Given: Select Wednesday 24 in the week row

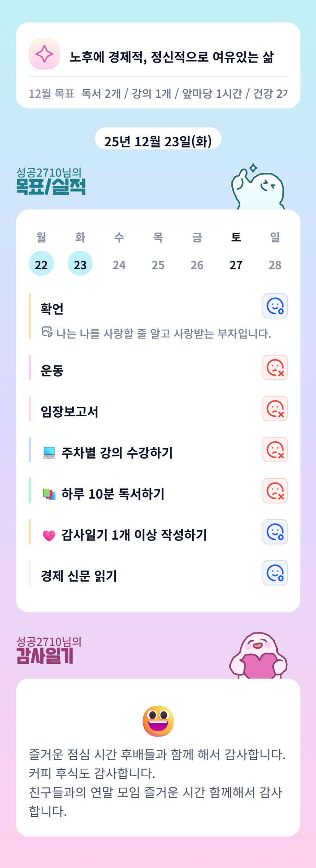Looking at the screenshot, I should coord(119,265).
